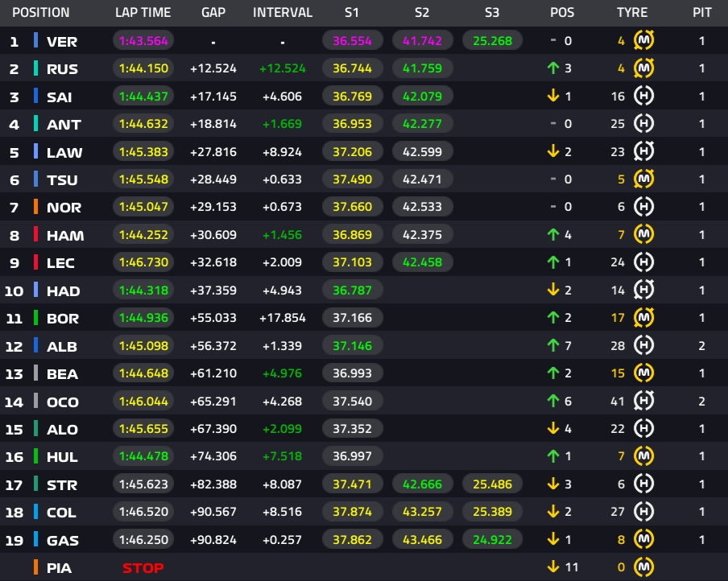The height and width of the screenshot is (581, 728).
Task: Click the green up arrow in ALB row
Action: (x=553, y=345)
